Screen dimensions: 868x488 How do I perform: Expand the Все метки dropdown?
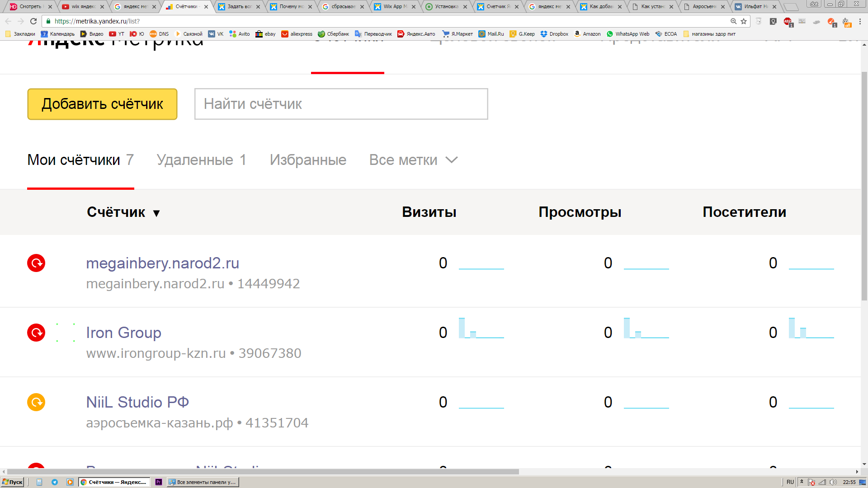coord(414,160)
